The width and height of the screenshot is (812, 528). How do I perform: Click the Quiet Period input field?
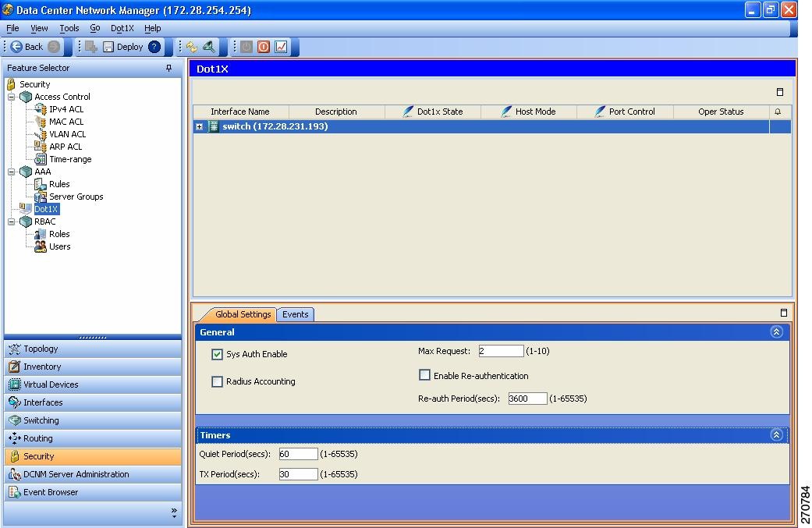pyautogui.click(x=298, y=454)
